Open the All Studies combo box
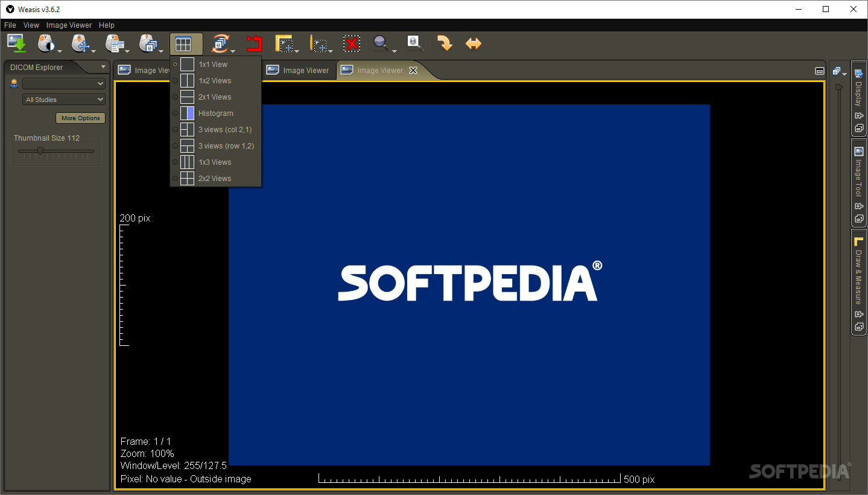868x495 pixels. [x=64, y=100]
